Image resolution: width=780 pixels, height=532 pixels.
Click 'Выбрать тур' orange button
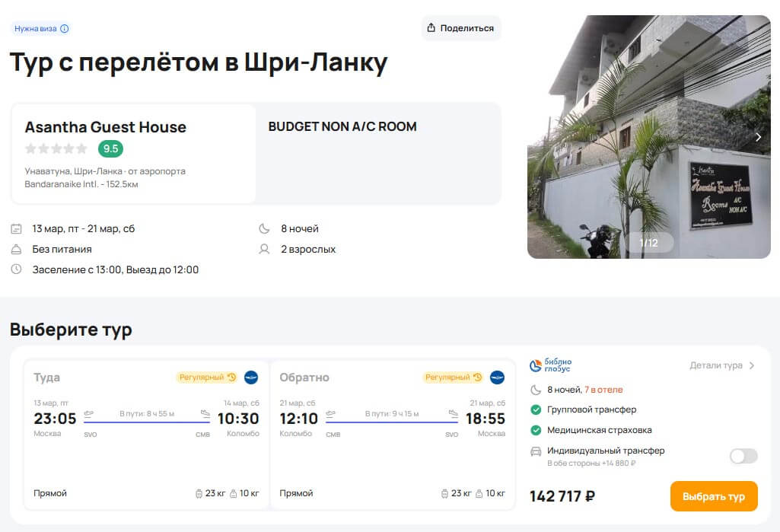714,496
